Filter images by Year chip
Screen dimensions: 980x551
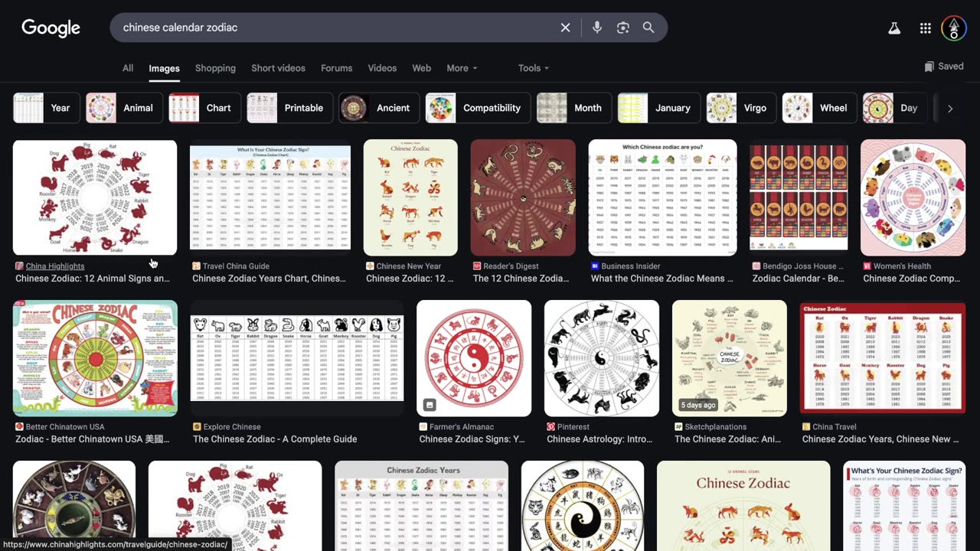coord(47,108)
